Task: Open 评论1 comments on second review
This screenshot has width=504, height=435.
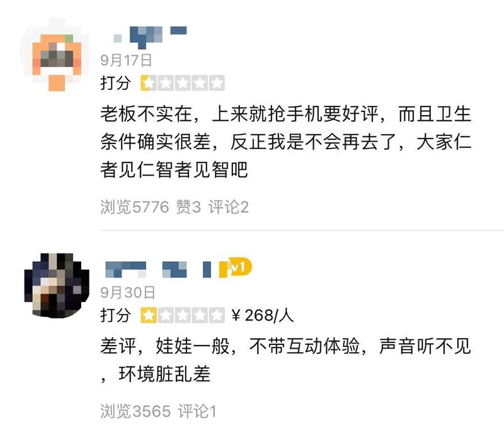Action: [197, 411]
